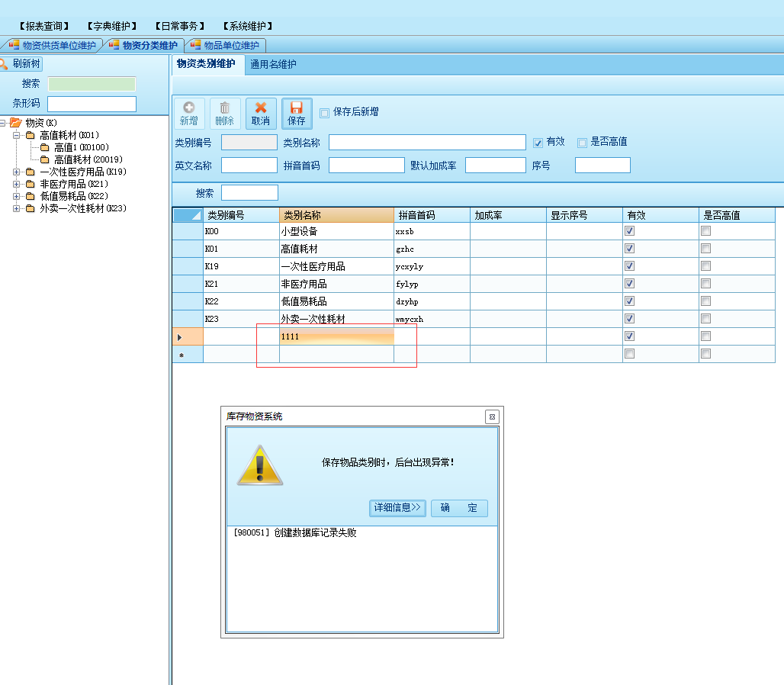Image resolution: width=784 pixels, height=685 pixels.
Task: Toggle 保存后新增 checkbox
Action: pos(324,113)
